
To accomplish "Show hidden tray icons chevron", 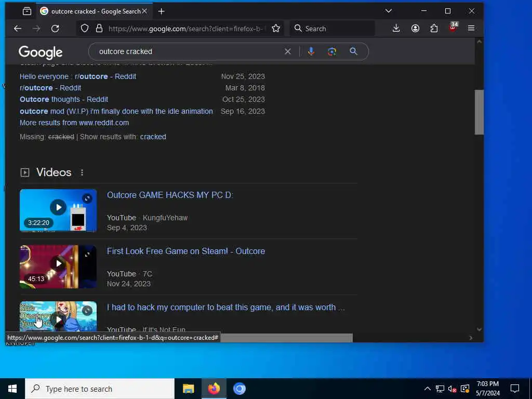I will (428, 389).
